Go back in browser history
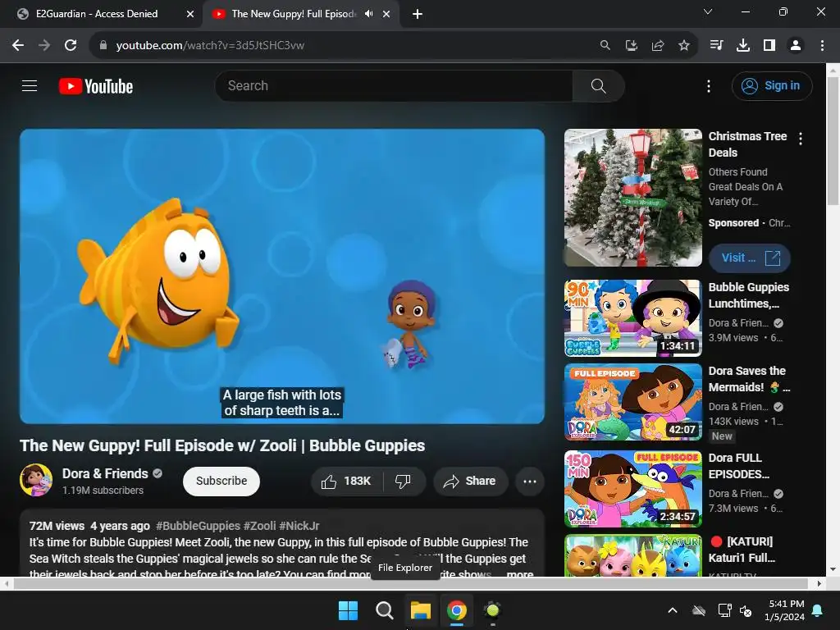 [18, 46]
